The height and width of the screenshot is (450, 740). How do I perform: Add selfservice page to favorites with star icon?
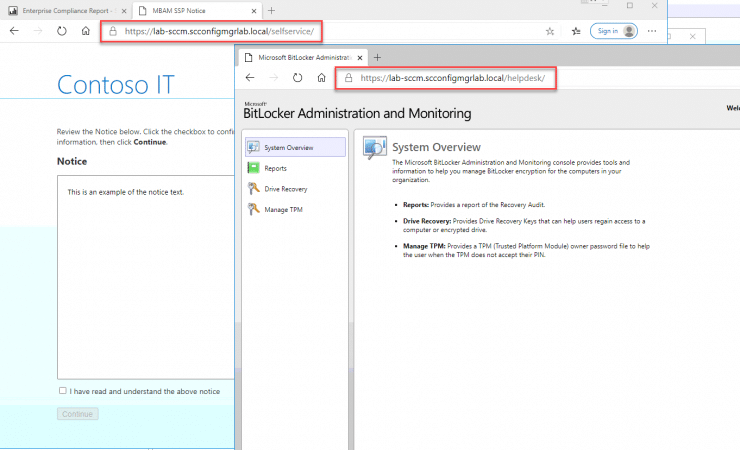550,31
